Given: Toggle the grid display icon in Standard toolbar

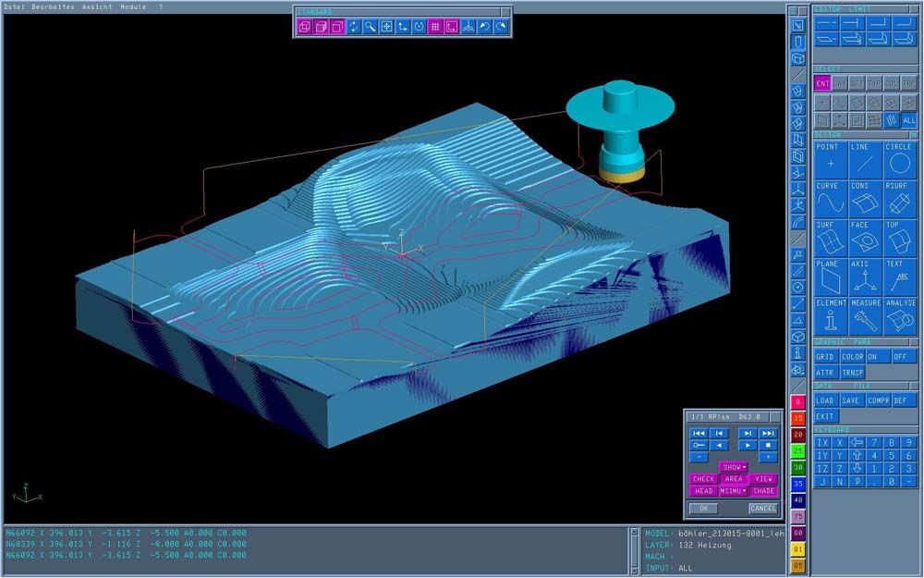Looking at the screenshot, I should (434, 27).
